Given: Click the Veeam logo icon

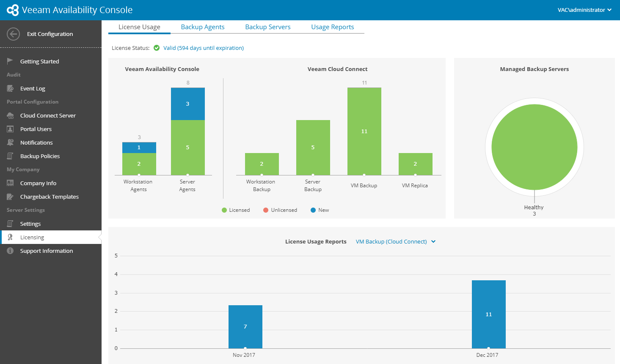Looking at the screenshot, I should pyautogui.click(x=13, y=10).
